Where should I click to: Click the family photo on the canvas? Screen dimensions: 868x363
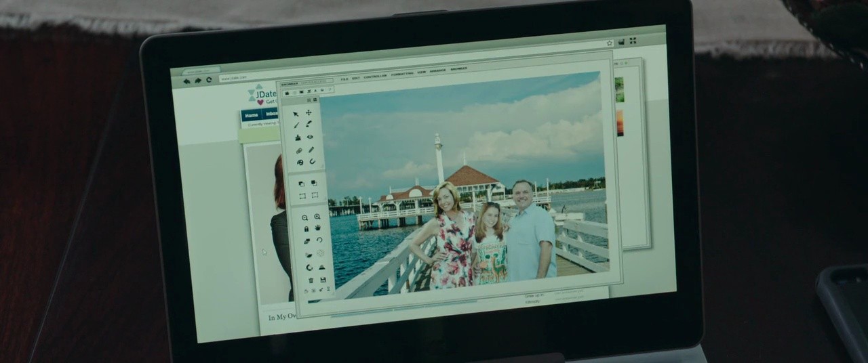(465, 186)
